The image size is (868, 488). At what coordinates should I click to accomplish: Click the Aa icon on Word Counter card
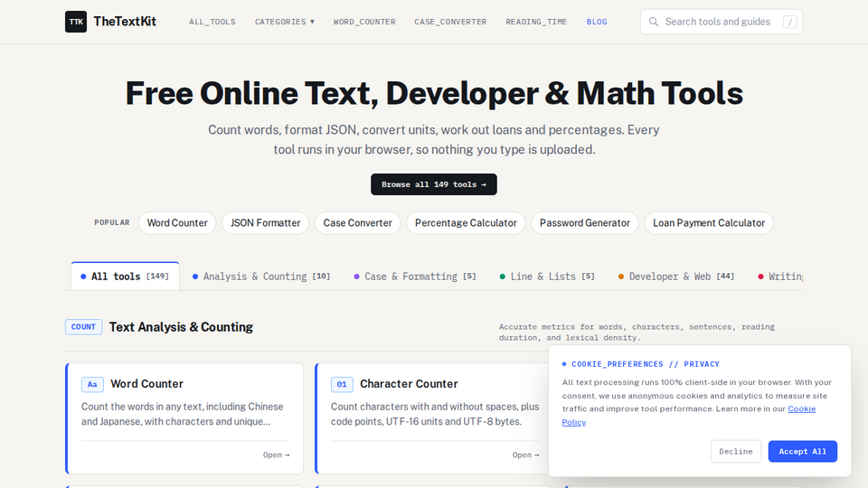click(x=92, y=384)
